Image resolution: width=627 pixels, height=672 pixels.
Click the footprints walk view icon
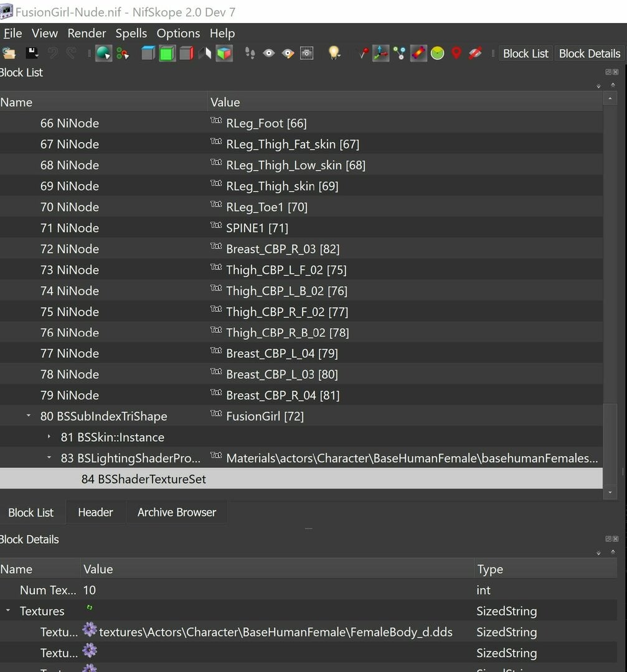pyautogui.click(x=250, y=53)
